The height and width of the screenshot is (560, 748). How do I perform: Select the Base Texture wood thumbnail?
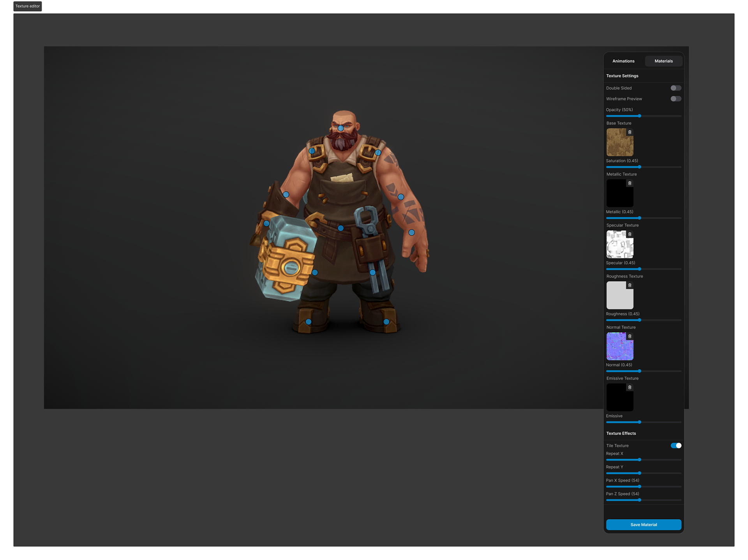619,143
